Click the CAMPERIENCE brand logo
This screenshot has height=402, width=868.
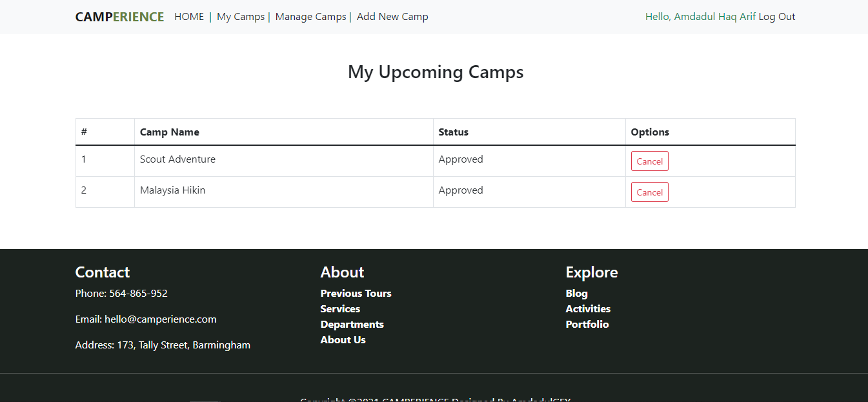pyautogui.click(x=119, y=17)
